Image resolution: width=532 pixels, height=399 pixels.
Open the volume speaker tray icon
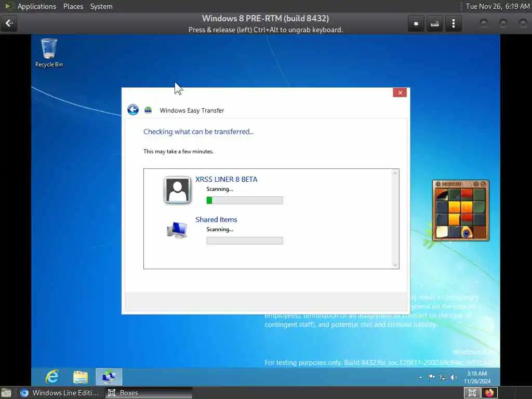454,377
